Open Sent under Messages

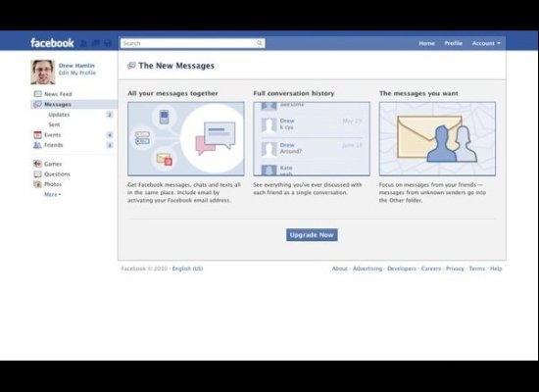coord(54,124)
